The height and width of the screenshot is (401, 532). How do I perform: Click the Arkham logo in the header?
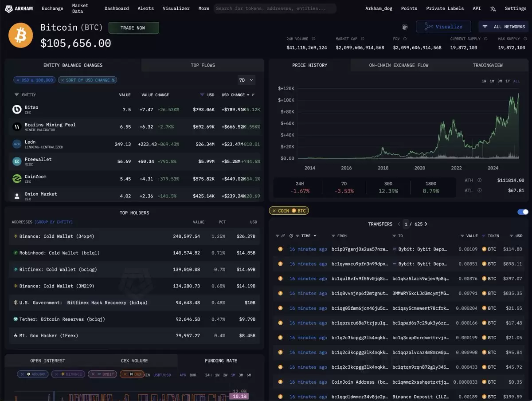20,8
